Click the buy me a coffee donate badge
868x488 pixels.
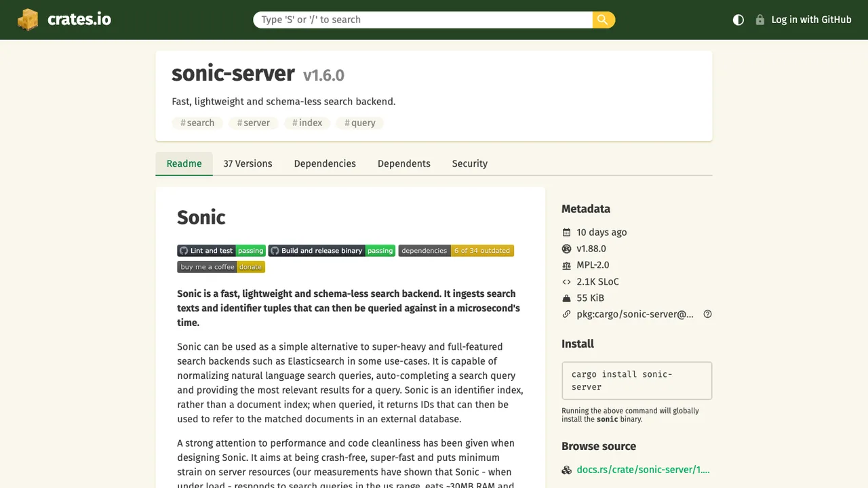coord(221,267)
